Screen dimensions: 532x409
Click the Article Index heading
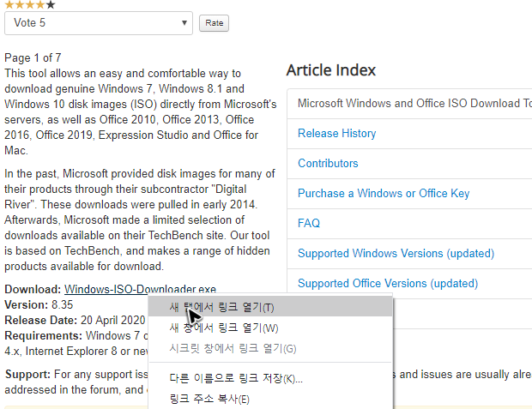(x=331, y=70)
